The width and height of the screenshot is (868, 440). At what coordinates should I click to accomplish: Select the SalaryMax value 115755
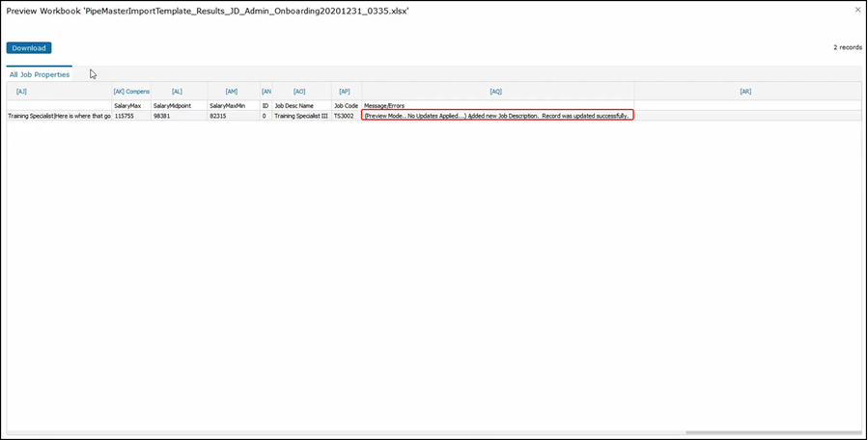(x=124, y=115)
